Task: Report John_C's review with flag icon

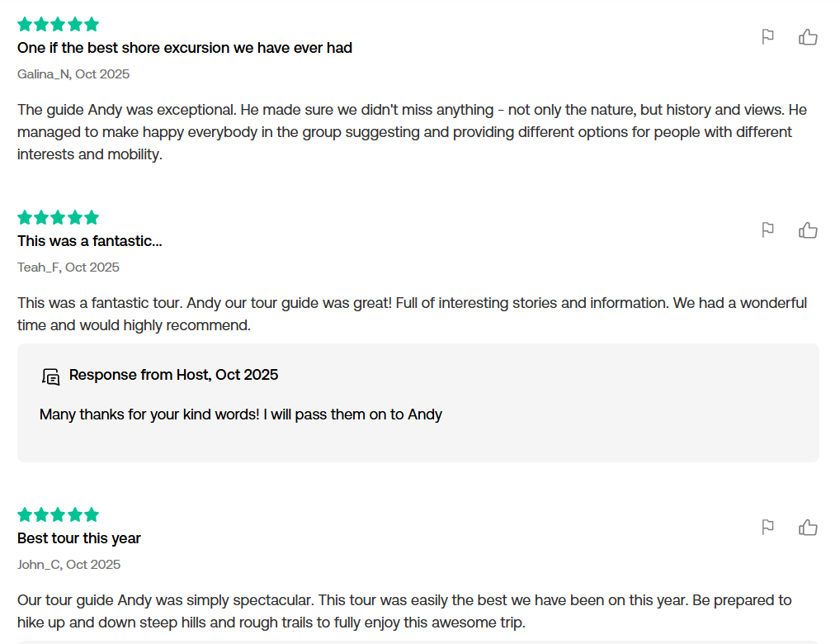Action: click(767, 527)
